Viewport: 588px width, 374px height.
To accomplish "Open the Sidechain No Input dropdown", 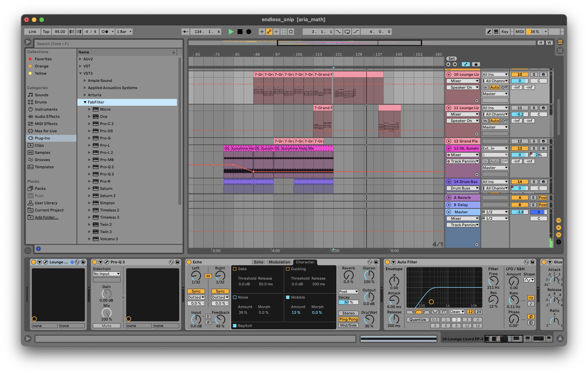I will pos(106,274).
